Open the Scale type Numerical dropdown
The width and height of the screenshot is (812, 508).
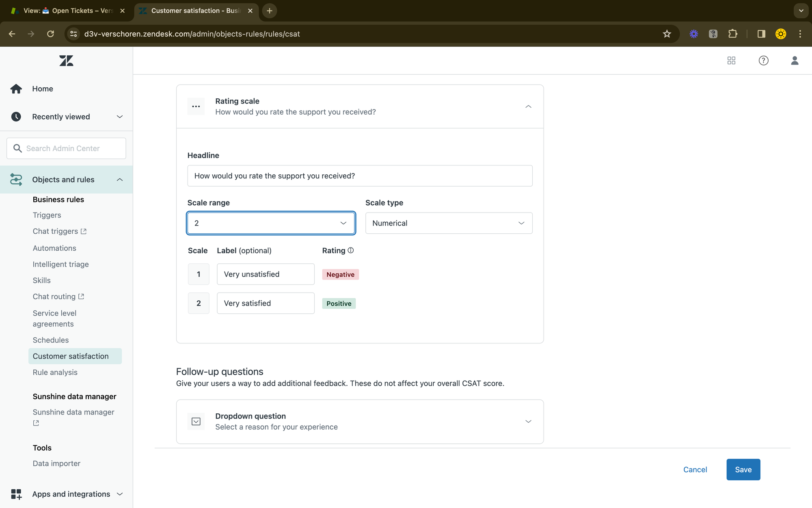pos(449,223)
